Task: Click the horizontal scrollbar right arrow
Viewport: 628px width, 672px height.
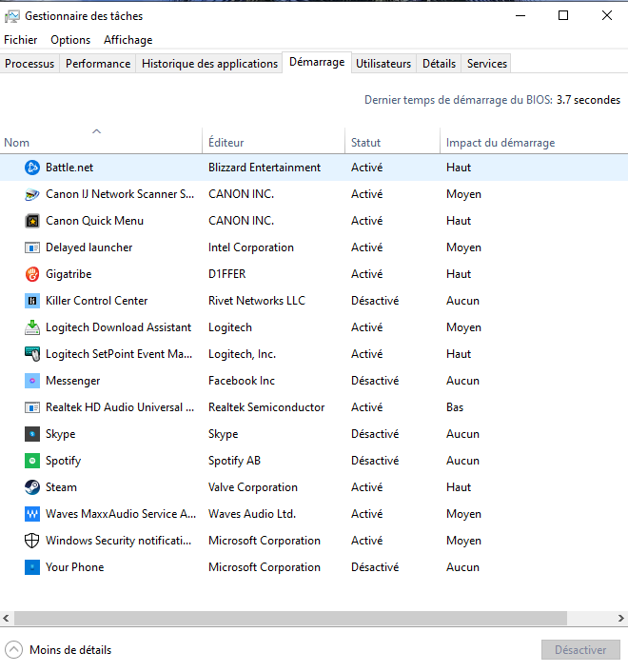Action: [x=621, y=618]
